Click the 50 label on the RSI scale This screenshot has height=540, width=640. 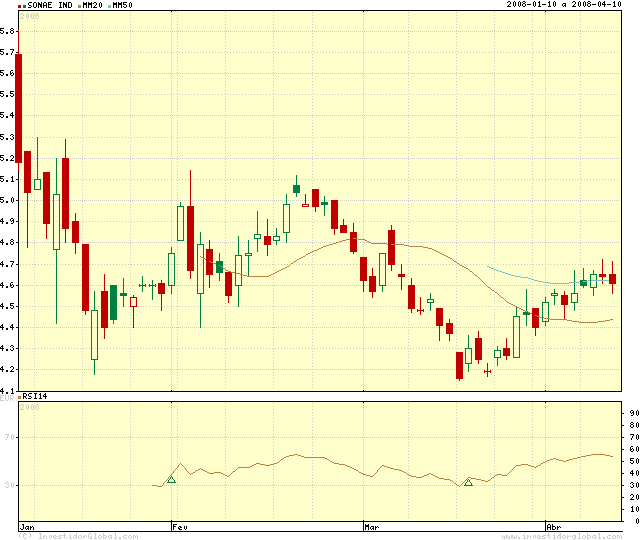pos(634,461)
